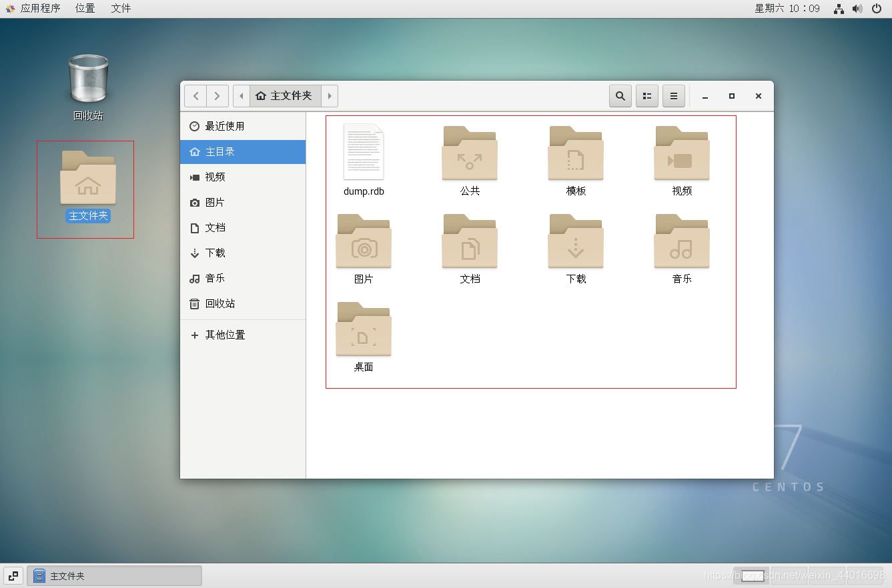Select 音乐 in the sidebar
892x588 pixels.
pyautogui.click(x=243, y=278)
